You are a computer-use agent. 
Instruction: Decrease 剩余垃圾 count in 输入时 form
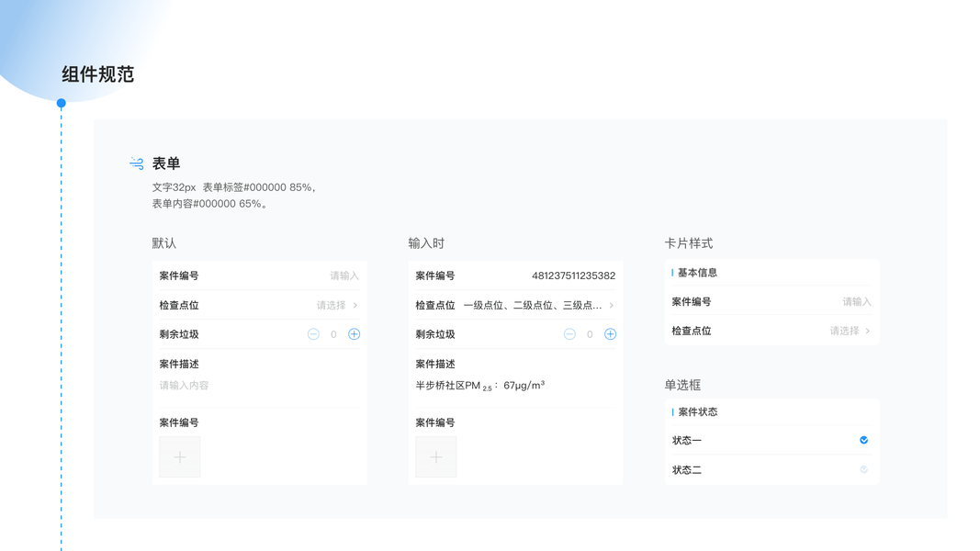[x=569, y=334]
